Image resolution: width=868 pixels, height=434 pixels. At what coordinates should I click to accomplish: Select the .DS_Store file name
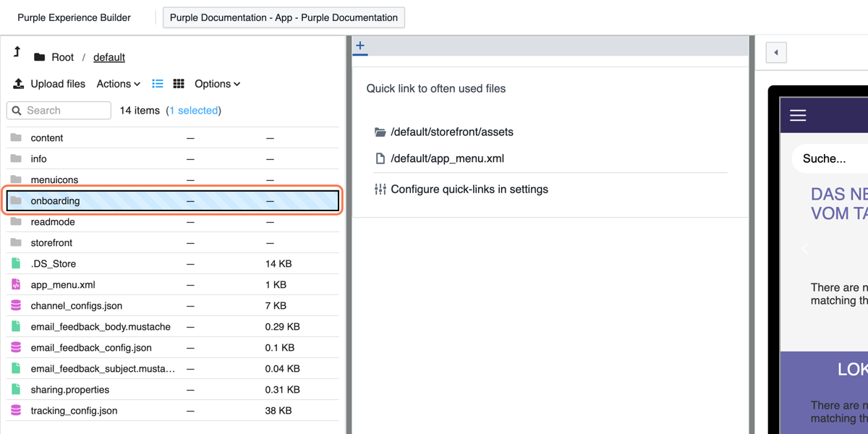pyautogui.click(x=54, y=264)
